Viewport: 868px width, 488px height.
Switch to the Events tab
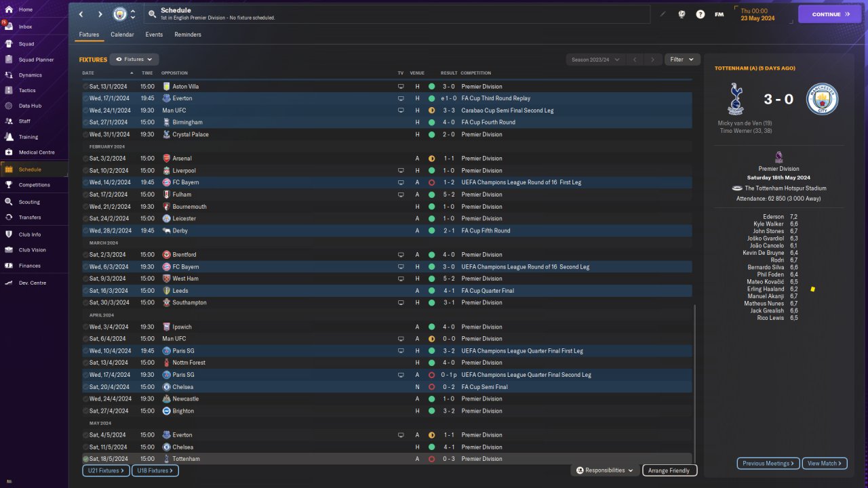[154, 35]
